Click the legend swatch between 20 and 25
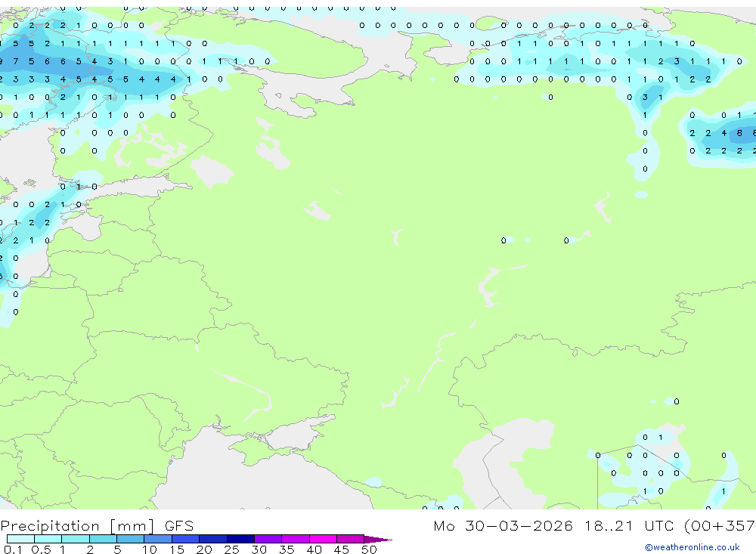Viewport: 756px width, 554px height. pyautogui.click(x=213, y=539)
